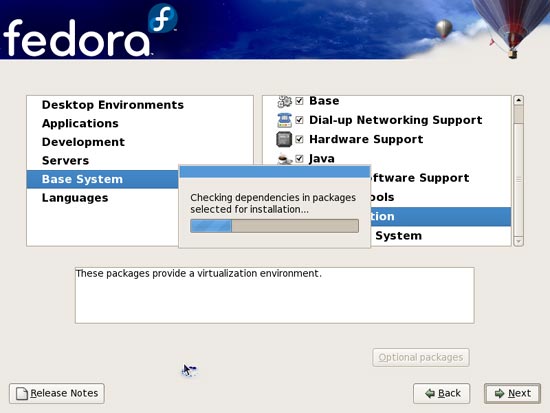Click the Release Notes document icon

tap(22, 394)
